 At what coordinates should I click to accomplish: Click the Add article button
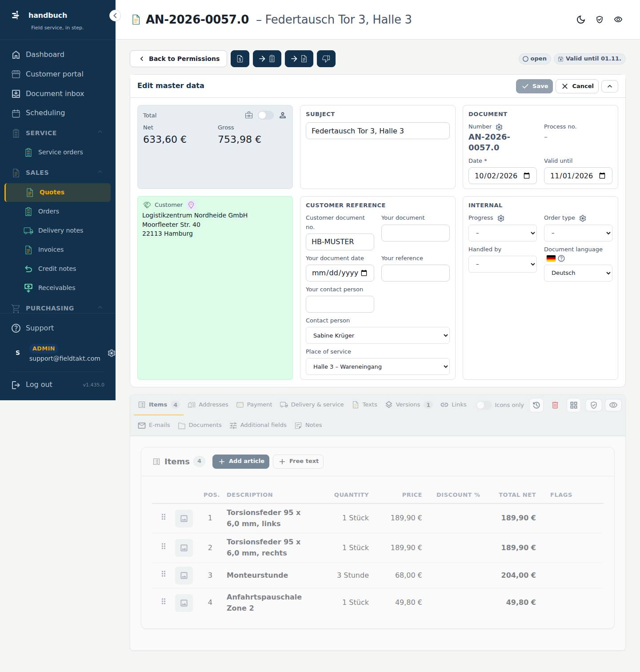(x=241, y=461)
